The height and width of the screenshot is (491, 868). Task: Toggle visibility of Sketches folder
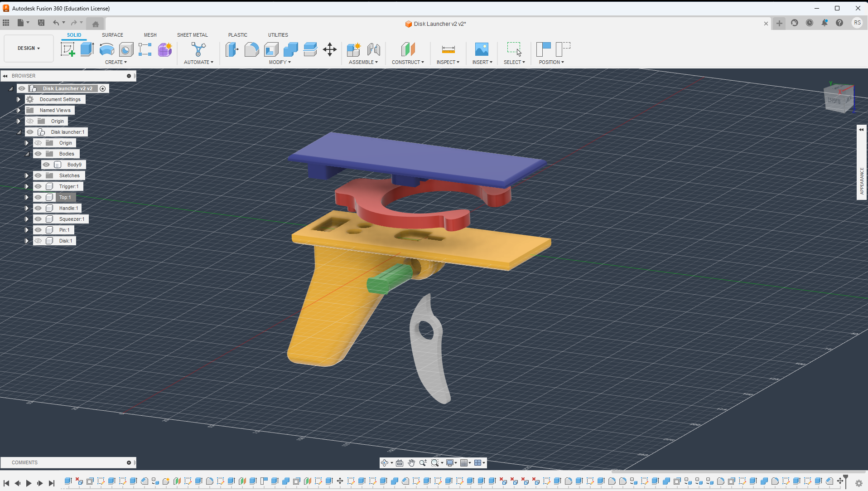(x=38, y=175)
